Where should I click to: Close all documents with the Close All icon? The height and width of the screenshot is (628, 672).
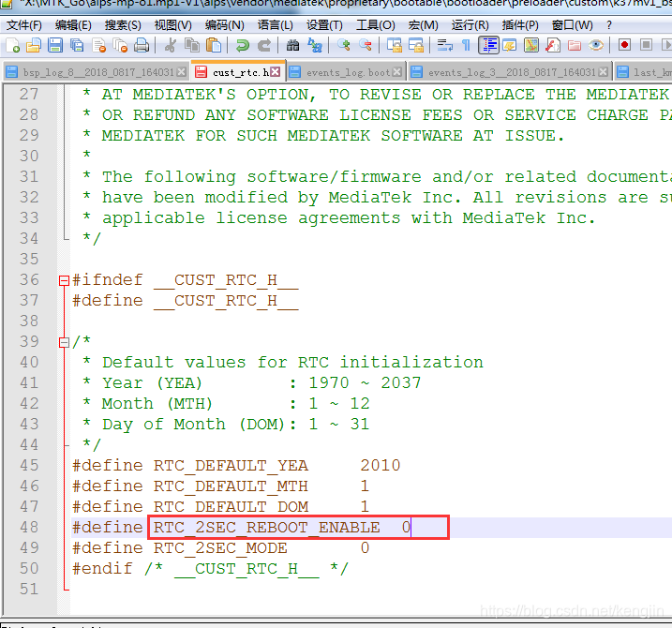(120, 45)
